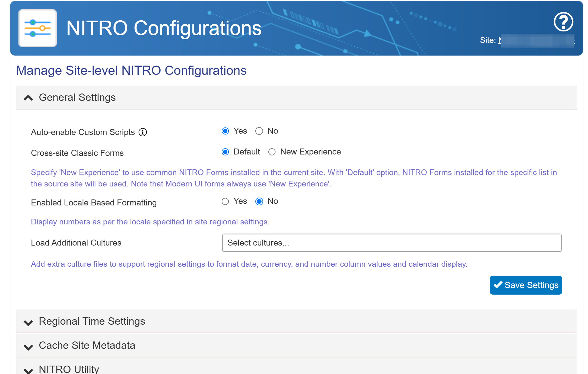Viewport: 588px width, 374px height.
Task: Click chevron icon next to Regional Time Settings
Action: (x=28, y=323)
